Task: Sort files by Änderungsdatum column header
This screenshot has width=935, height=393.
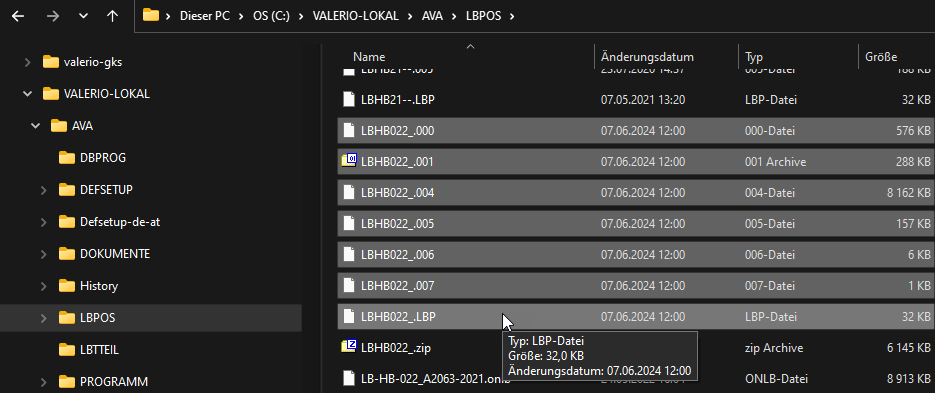Action: [647, 57]
